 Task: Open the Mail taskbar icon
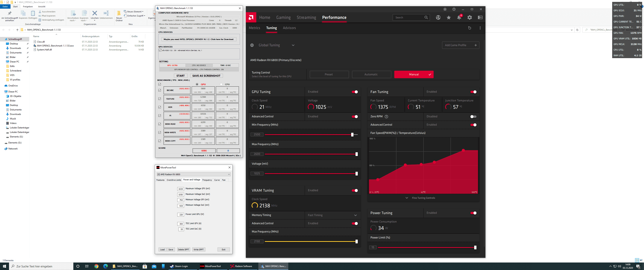pos(154,266)
